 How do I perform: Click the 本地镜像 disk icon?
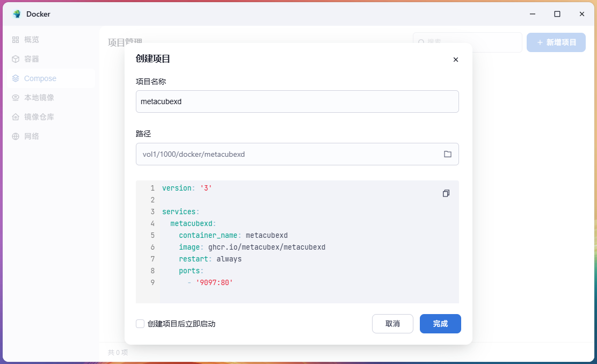16,98
